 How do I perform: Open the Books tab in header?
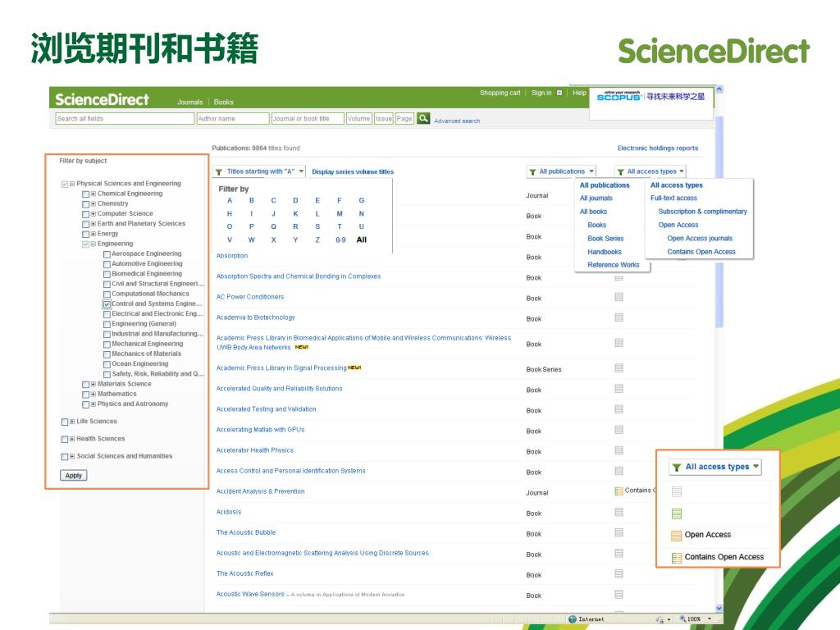click(223, 103)
